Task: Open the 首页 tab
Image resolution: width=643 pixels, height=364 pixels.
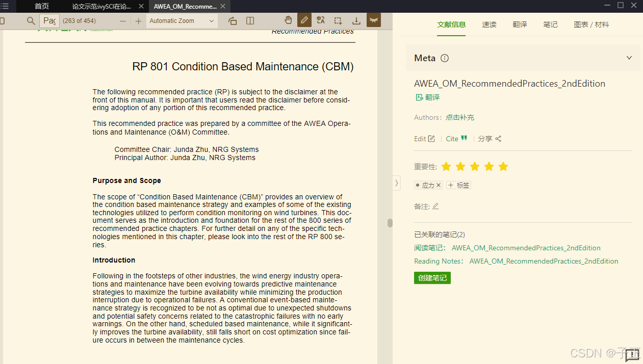Action: [42, 6]
